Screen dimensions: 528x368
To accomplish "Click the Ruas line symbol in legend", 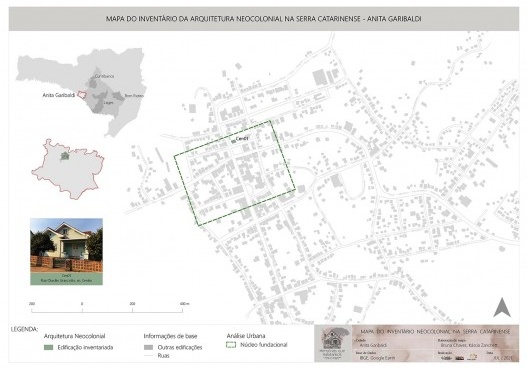I will (148, 356).
